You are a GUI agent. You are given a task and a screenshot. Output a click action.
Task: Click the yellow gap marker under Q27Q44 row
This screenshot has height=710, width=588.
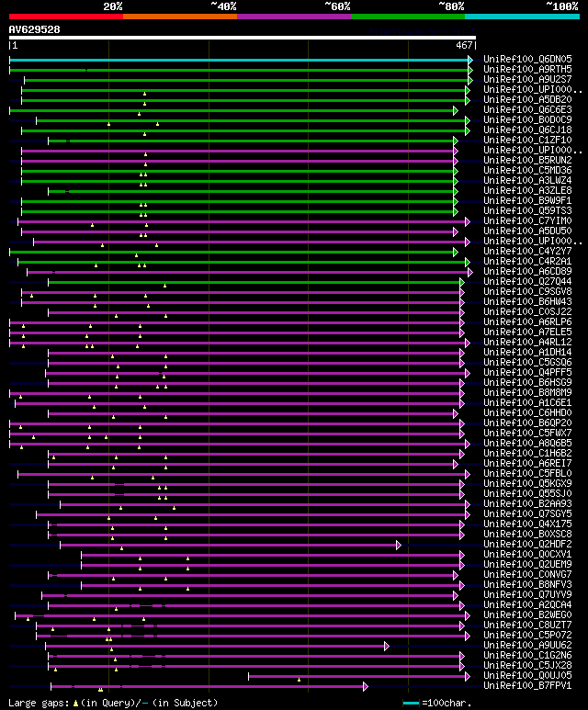point(164,286)
